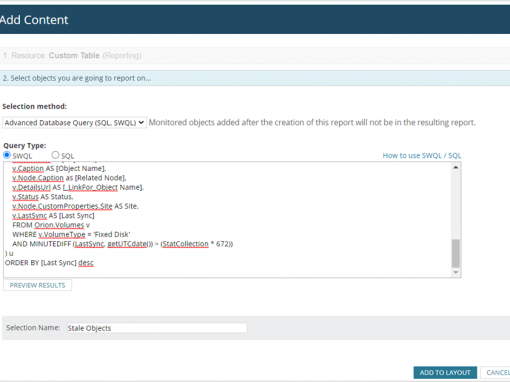
Task: Open the How to use SWQL / SQL link
Action: pyautogui.click(x=422, y=155)
